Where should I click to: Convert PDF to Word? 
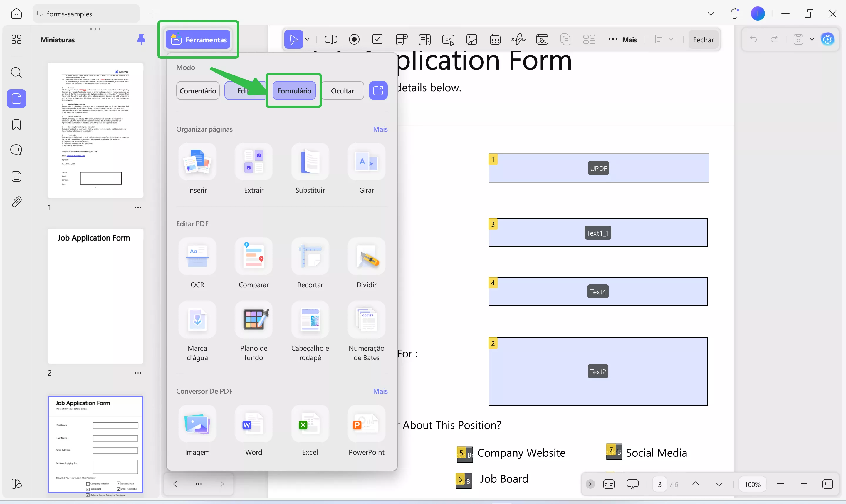pyautogui.click(x=253, y=424)
